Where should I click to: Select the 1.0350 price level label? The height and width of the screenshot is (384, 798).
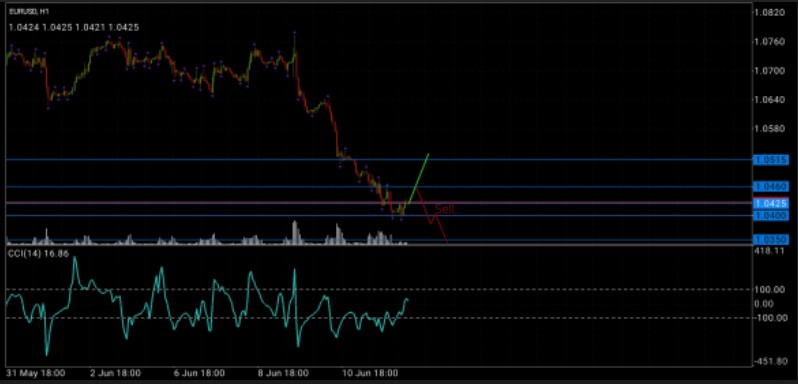tap(771, 239)
